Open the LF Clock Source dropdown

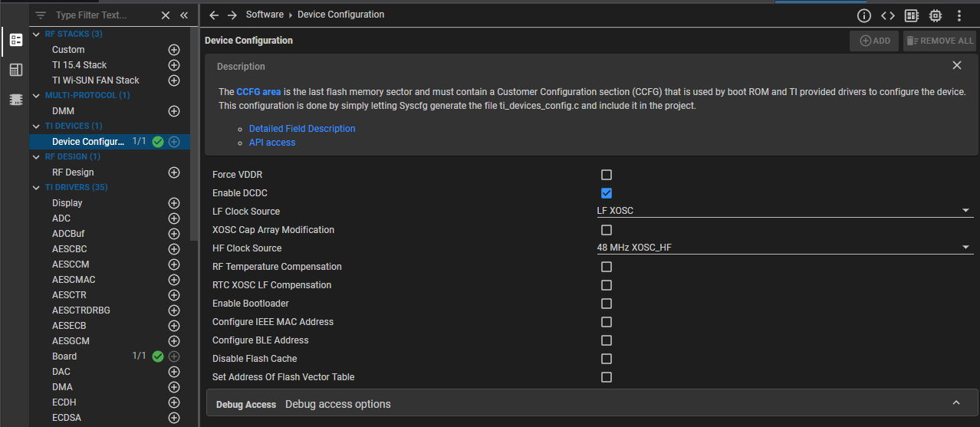click(x=784, y=211)
